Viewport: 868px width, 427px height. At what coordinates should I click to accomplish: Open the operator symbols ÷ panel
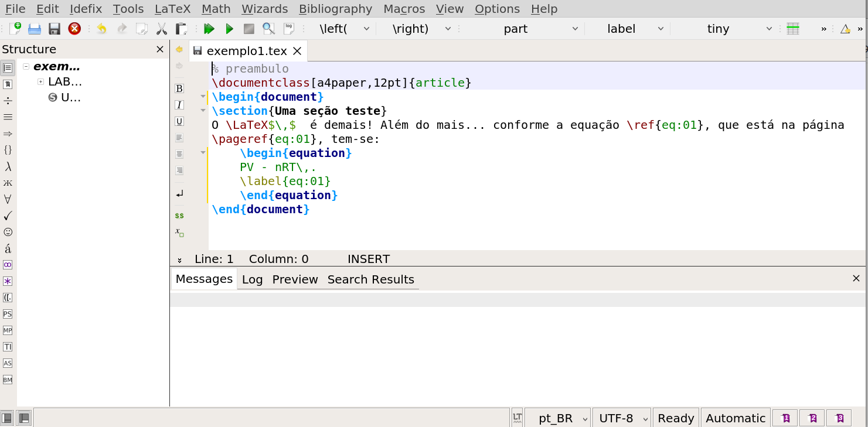[8, 101]
